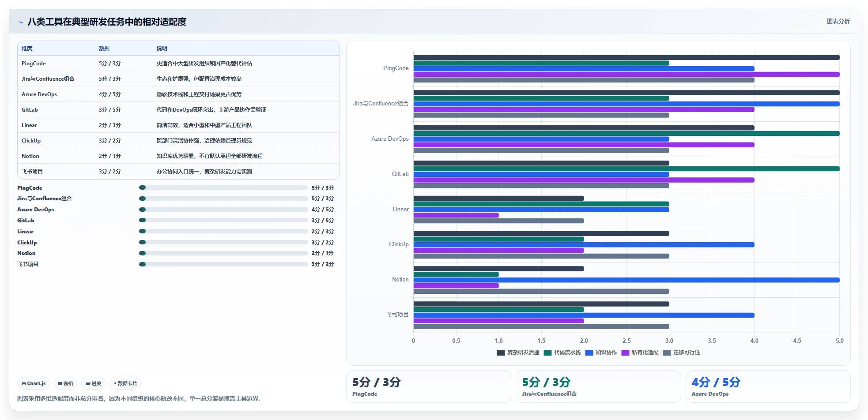Click the Jira与Confluence组合 label on the chart axis
The width and height of the screenshot is (868, 420).
tap(381, 104)
